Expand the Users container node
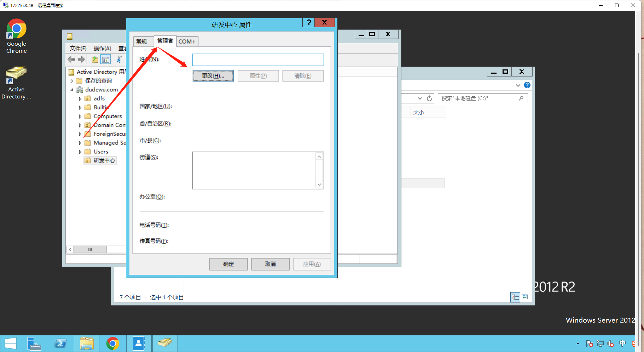The image size is (644, 352). 80,152
